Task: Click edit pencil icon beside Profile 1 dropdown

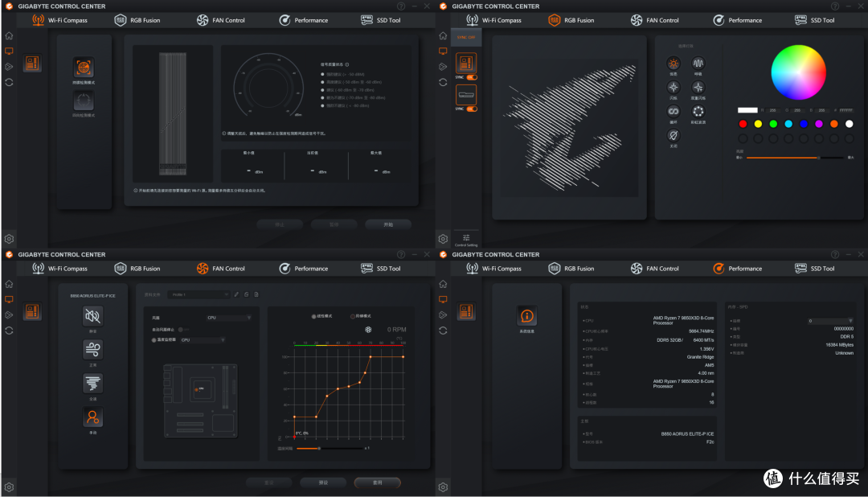Action: pyautogui.click(x=236, y=295)
